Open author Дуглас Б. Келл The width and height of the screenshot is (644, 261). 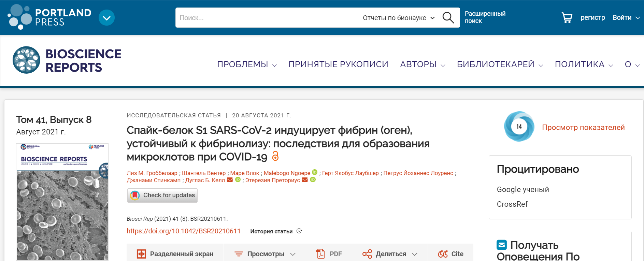pyautogui.click(x=205, y=180)
